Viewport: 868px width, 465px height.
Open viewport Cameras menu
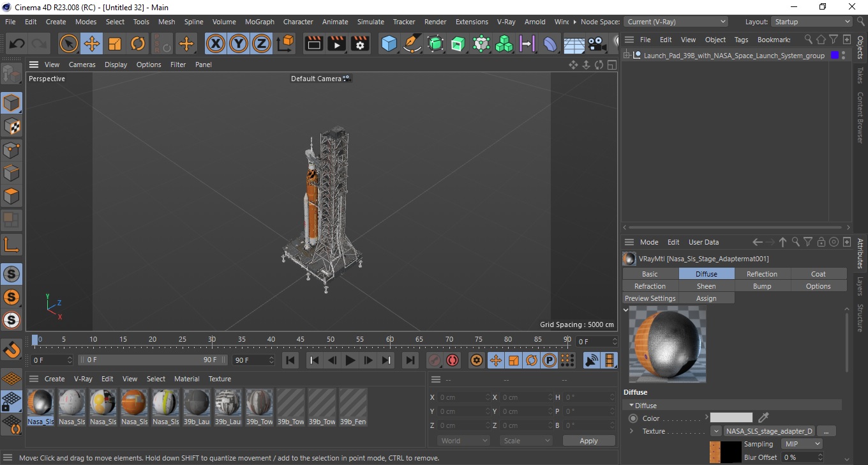click(x=82, y=65)
